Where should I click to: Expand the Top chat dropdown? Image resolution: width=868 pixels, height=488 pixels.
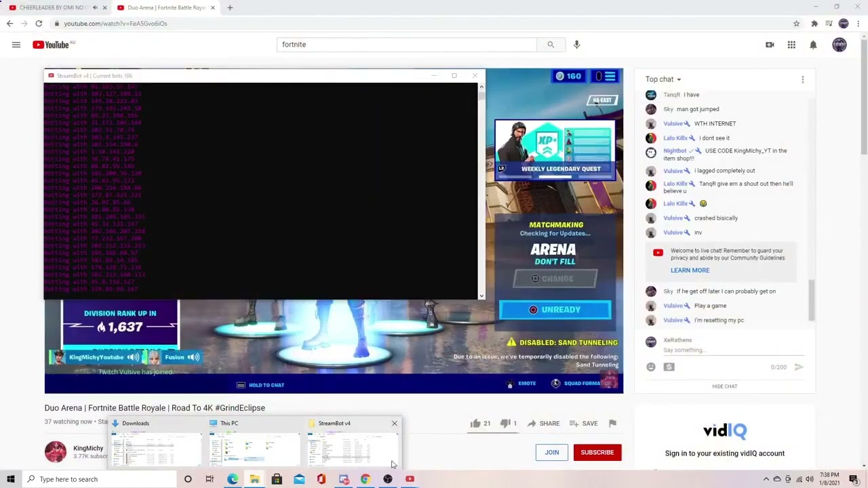663,79
